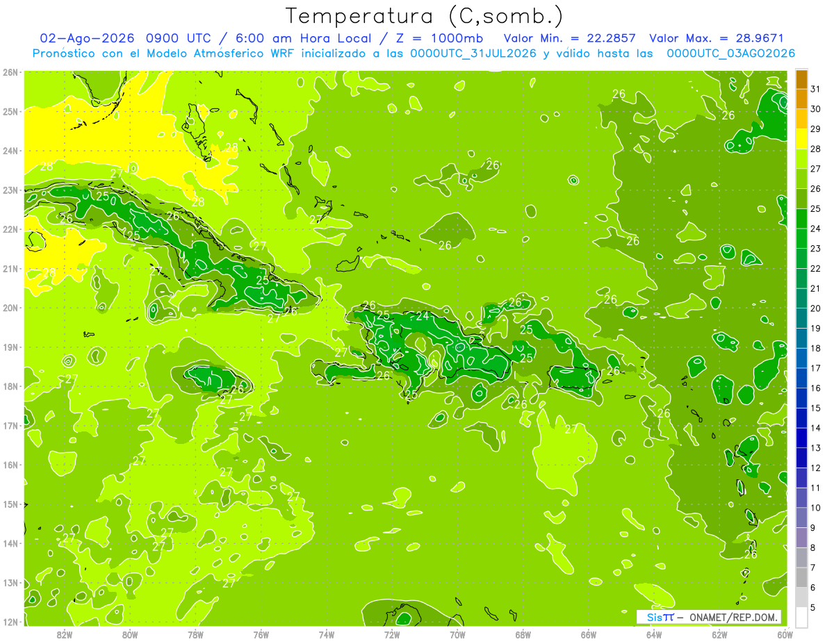Select the 20N latitude axis label

(x=10, y=308)
